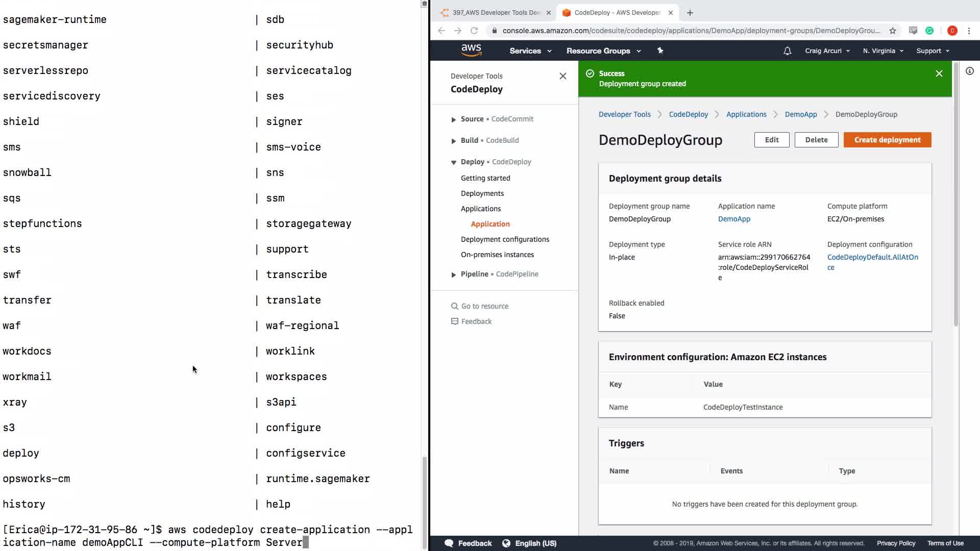Open Deployment configurations in sidebar
This screenshot has height=551, width=980.
[x=504, y=239]
